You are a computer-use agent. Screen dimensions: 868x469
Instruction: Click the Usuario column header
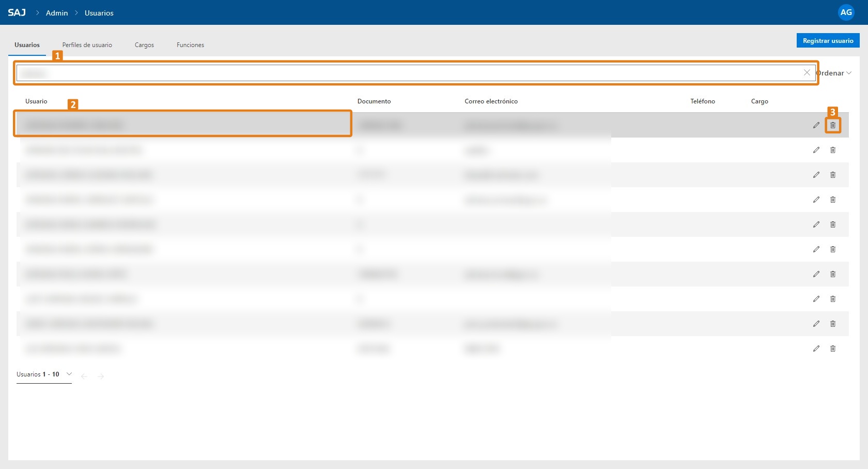tap(36, 101)
